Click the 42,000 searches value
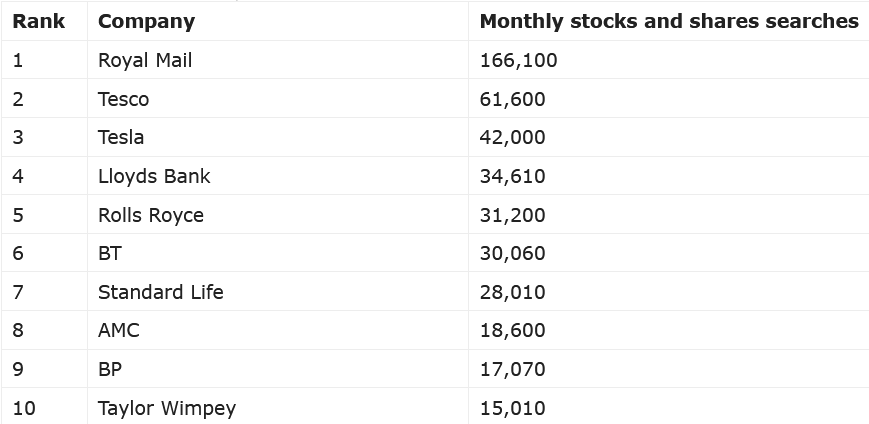Viewport: 869px width, 424px height. coord(512,137)
